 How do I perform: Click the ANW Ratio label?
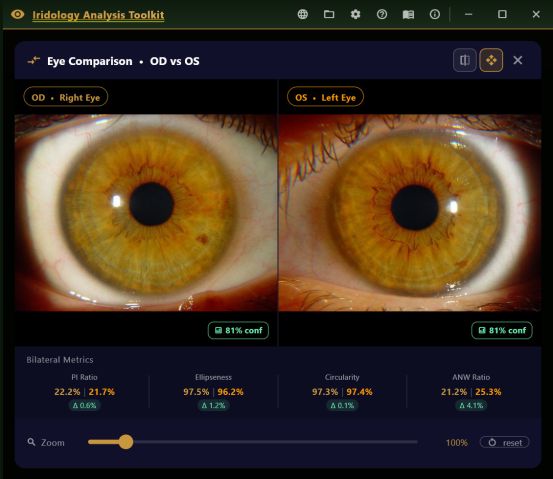click(x=471, y=377)
